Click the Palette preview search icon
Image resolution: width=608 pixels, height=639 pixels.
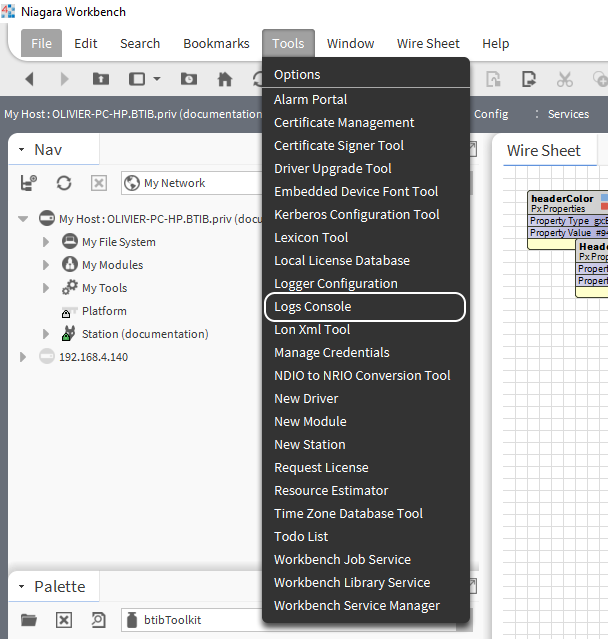pyautogui.click(x=98, y=620)
